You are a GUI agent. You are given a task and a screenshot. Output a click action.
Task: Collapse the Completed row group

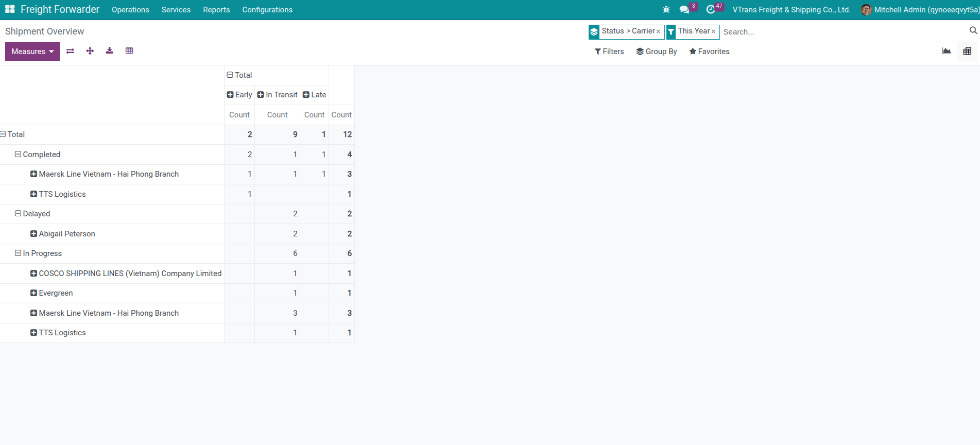[x=18, y=155]
